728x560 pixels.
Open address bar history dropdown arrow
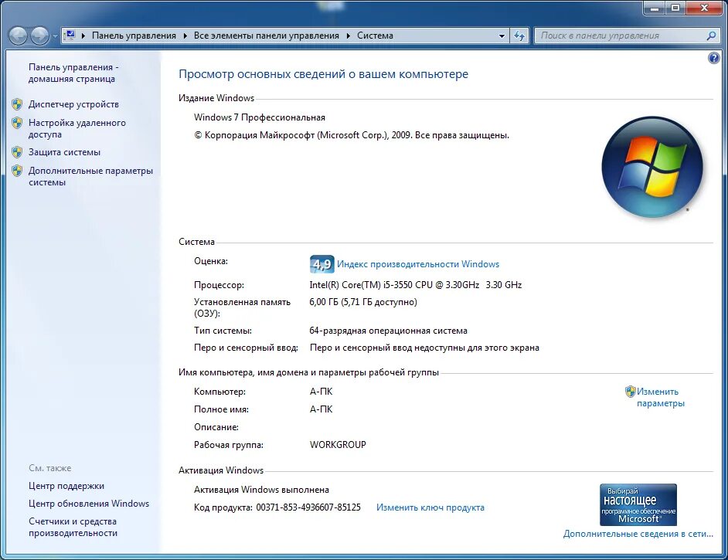point(502,36)
